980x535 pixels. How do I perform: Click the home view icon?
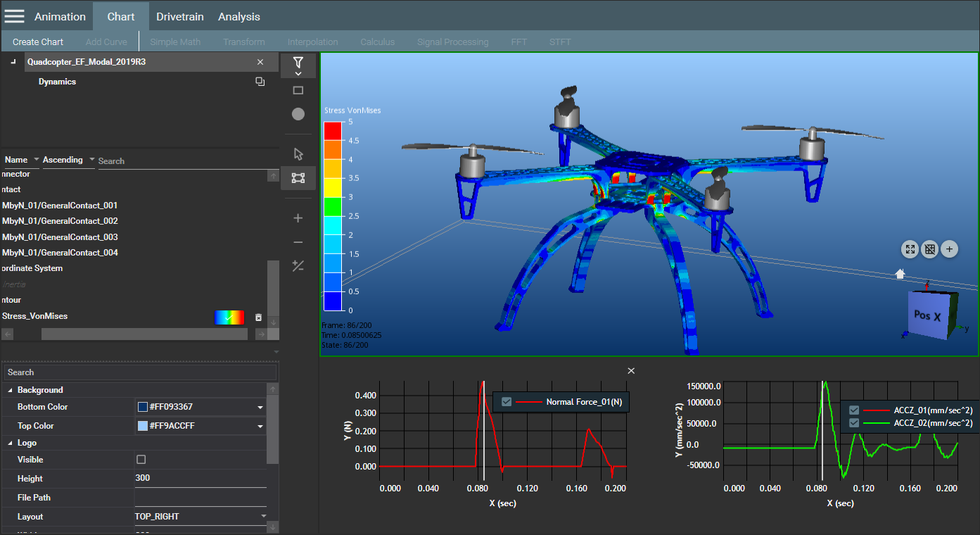pos(900,274)
